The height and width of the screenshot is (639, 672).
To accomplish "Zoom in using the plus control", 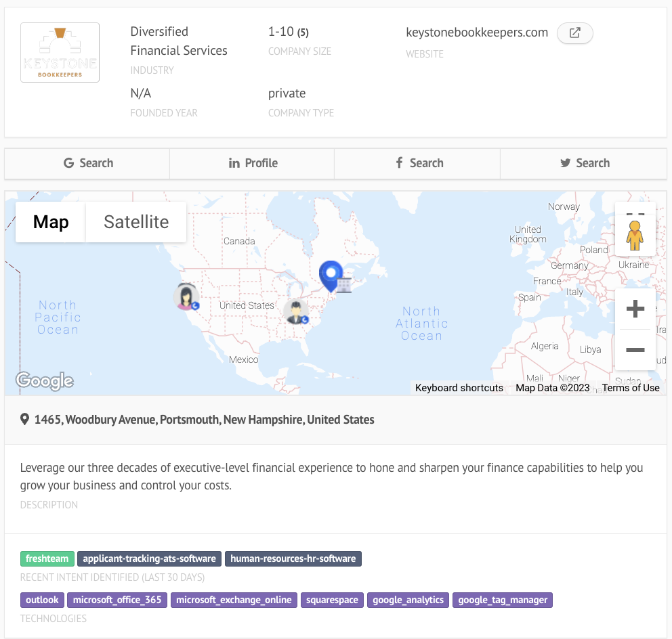I will (635, 309).
